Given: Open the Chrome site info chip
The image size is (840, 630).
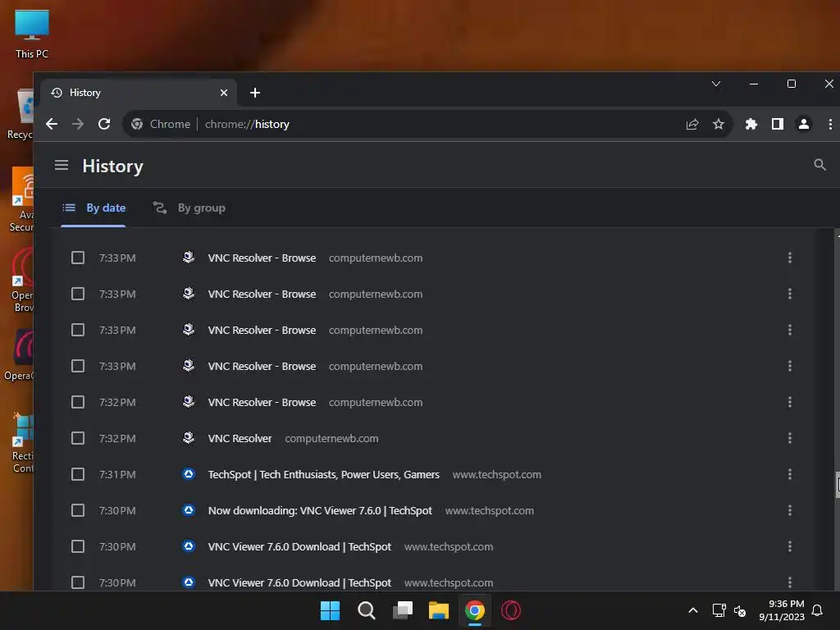Looking at the screenshot, I should (161, 125).
